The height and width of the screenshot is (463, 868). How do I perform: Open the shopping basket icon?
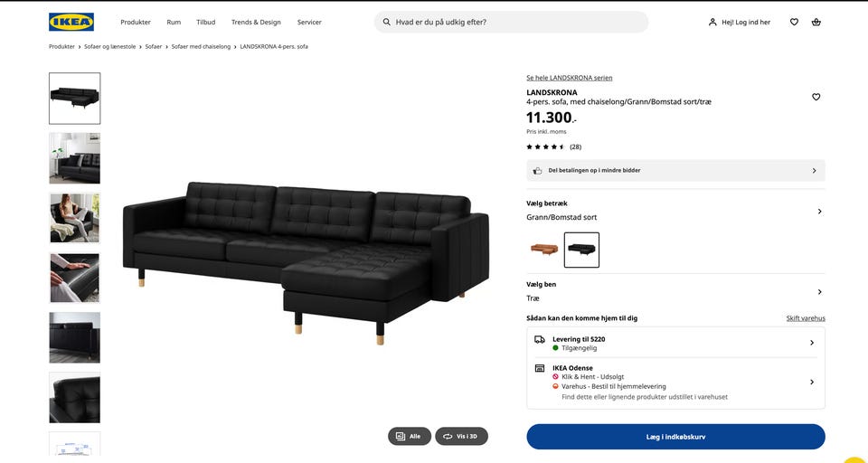pos(816,22)
